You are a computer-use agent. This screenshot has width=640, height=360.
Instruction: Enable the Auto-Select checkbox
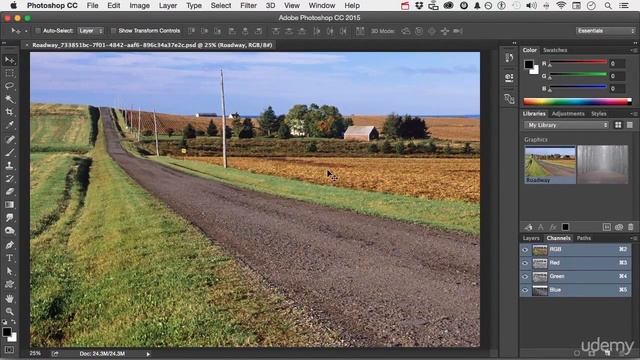pos(38,31)
